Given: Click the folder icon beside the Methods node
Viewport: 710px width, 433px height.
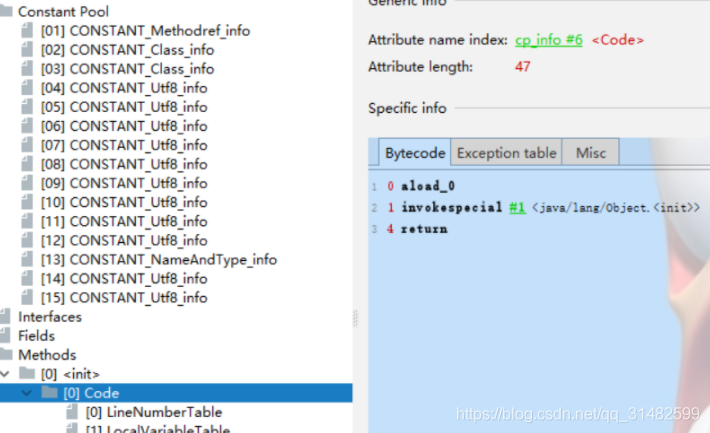Looking at the screenshot, I should [x=6, y=355].
